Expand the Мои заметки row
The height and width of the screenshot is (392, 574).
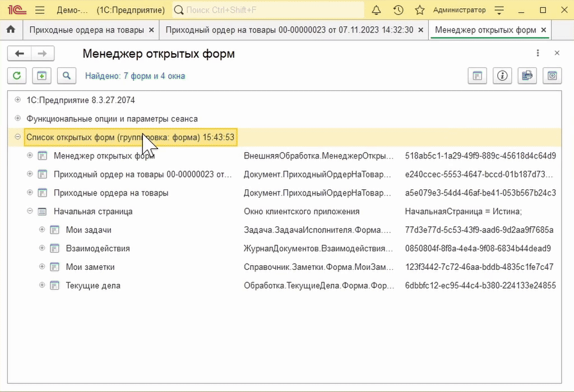click(x=42, y=267)
